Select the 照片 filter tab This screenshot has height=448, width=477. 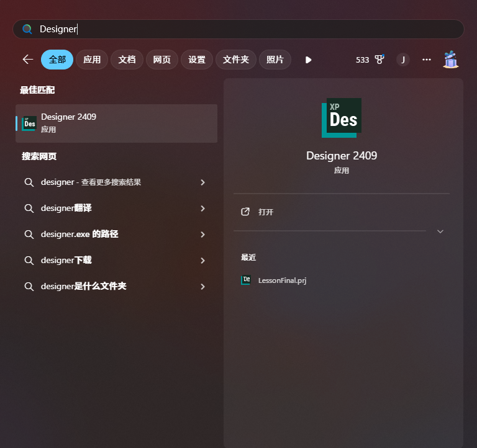275,60
